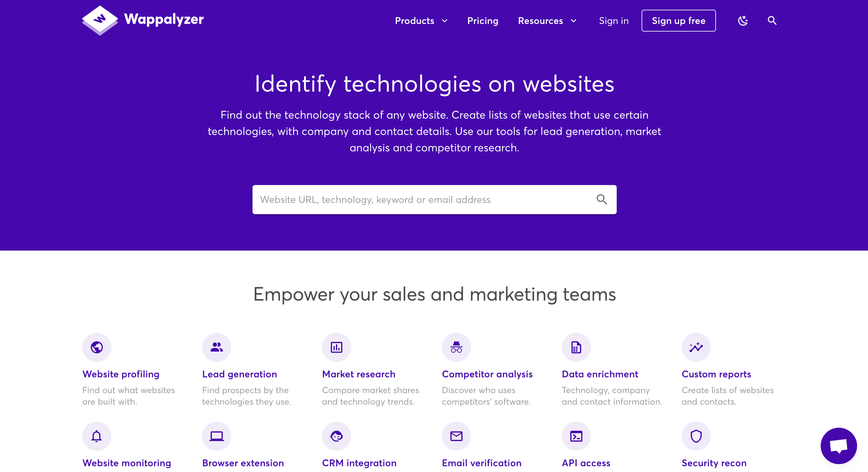
Task: Click the Data enrichment icon
Action: [575, 347]
